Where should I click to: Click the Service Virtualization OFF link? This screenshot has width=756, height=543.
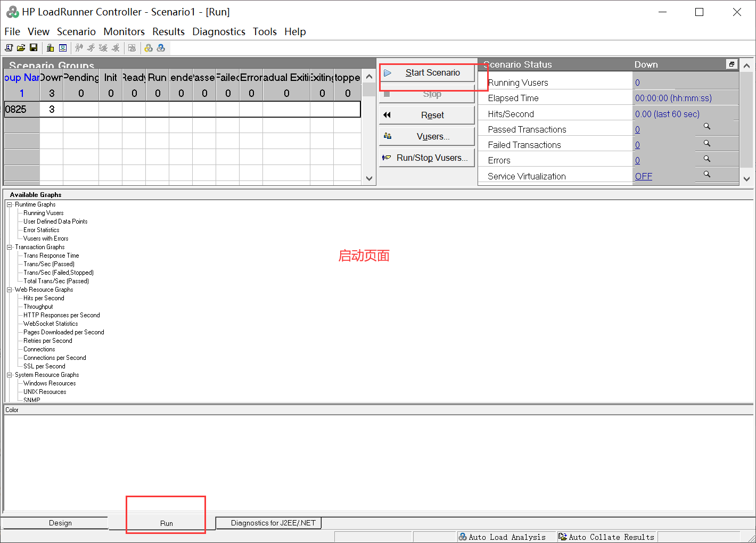[x=643, y=176]
